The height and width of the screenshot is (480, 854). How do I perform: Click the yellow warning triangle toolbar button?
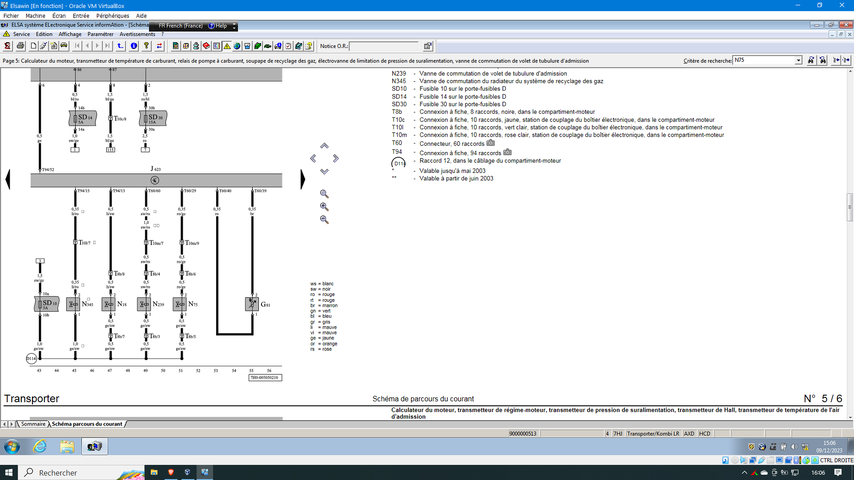227,46
